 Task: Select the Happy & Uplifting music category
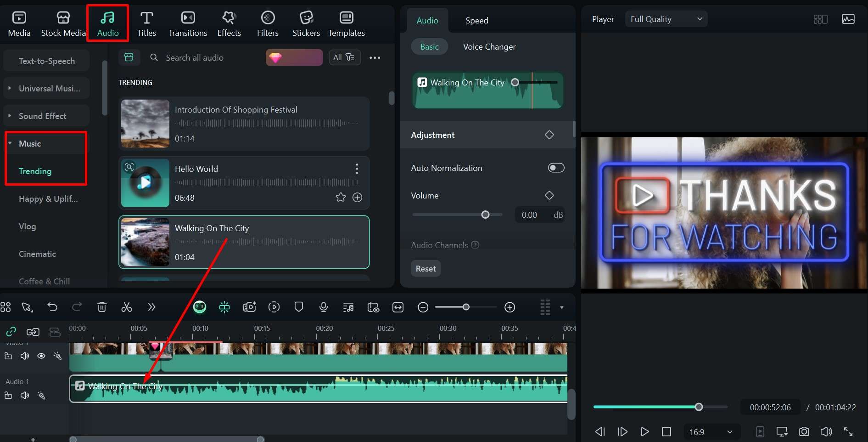[48, 199]
